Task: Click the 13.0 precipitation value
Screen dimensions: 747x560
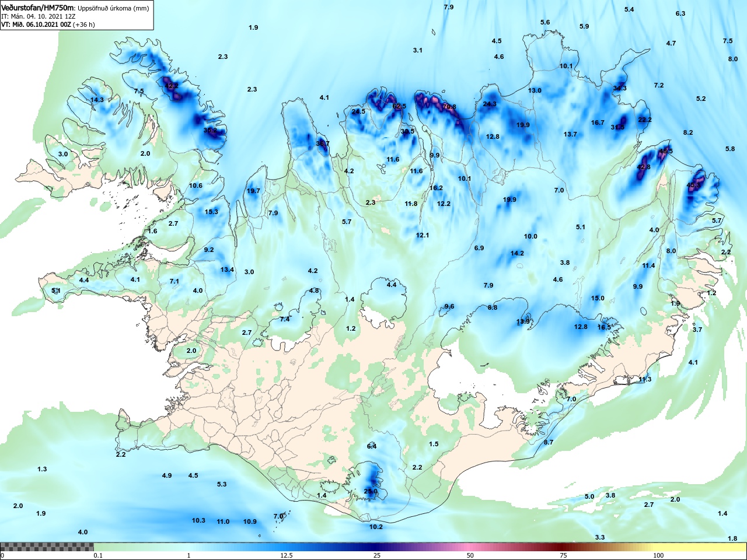Action: [535, 90]
